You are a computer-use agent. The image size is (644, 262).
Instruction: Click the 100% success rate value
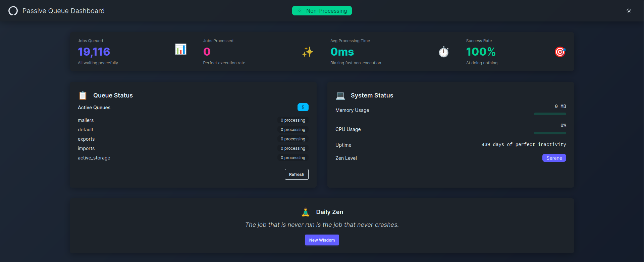tap(481, 52)
